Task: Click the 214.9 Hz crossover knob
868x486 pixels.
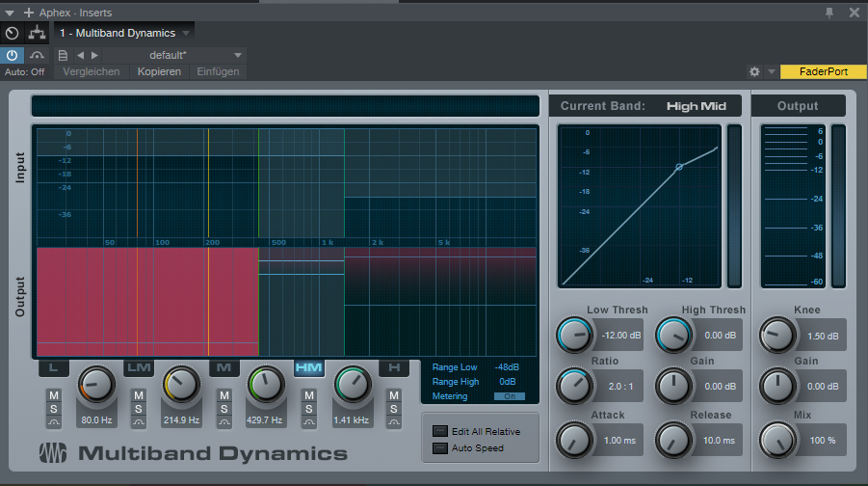Action: [x=181, y=385]
